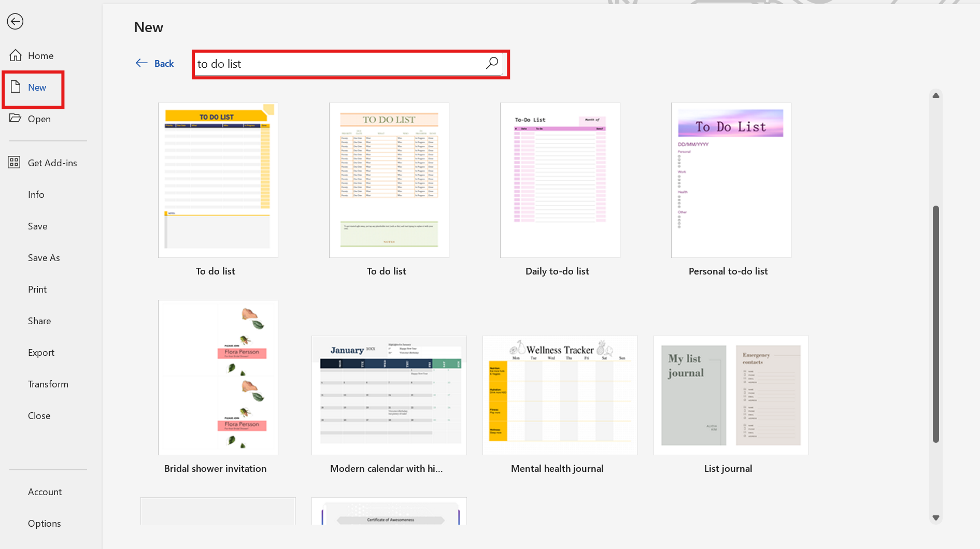
Task: Click the vertical scrollbar thumb
Action: tap(935, 324)
